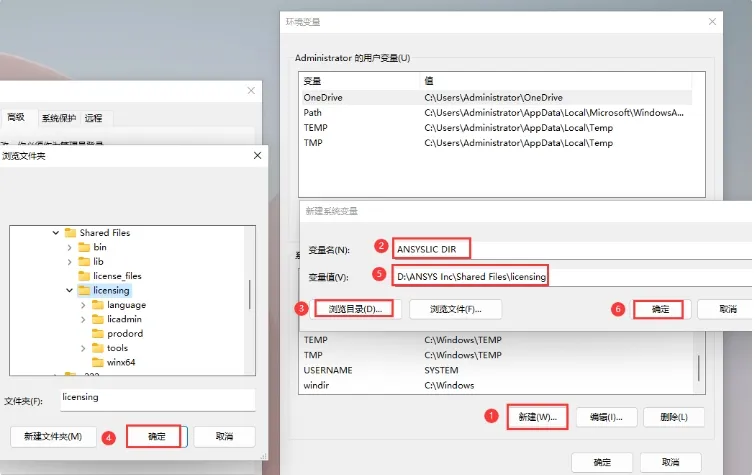Image resolution: width=756 pixels, height=475 pixels.
Task: Select the license_files folder icon
Action: click(x=84, y=276)
